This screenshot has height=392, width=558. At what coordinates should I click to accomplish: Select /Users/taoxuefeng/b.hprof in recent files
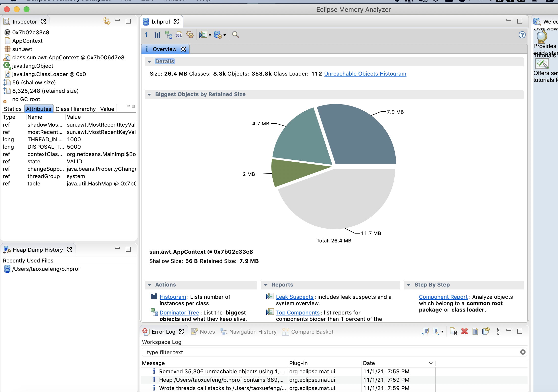(x=46, y=269)
